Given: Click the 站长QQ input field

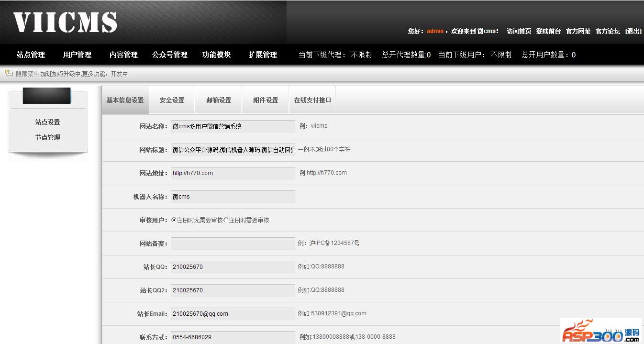Looking at the screenshot, I should [x=233, y=267].
